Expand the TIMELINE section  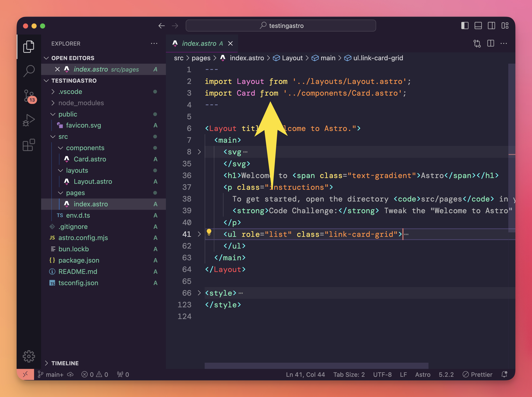click(x=65, y=363)
